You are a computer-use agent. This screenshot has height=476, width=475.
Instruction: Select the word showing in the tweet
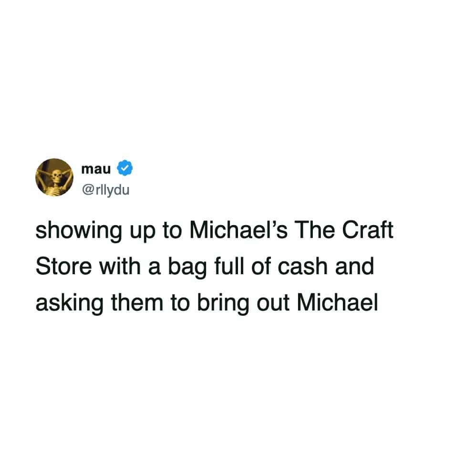[79, 230]
